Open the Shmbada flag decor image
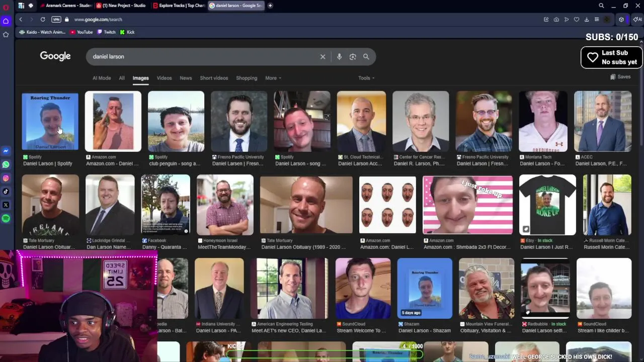Image resolution: width=644 pixels, height=362 pixels. (x=468, y=205)
